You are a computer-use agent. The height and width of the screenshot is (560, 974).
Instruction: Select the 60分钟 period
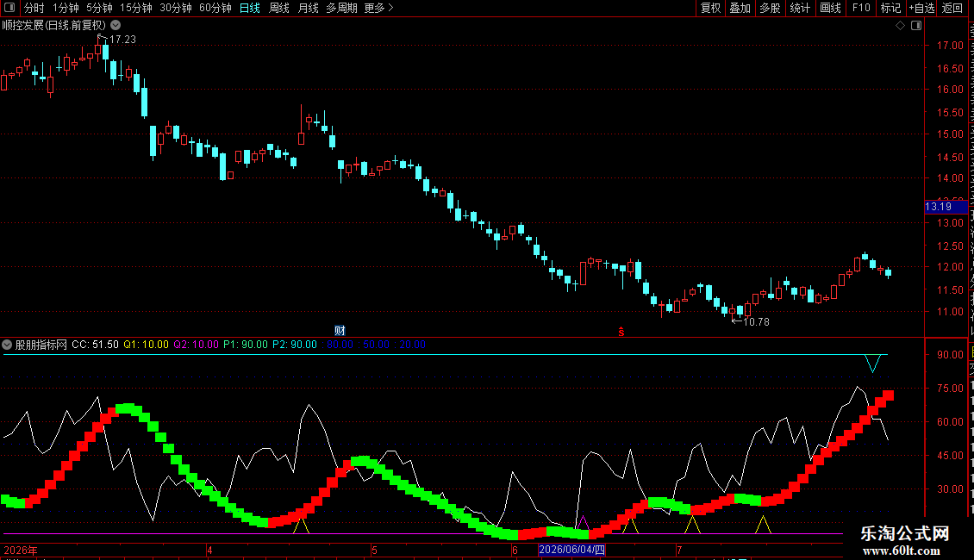pyautogui.click(x=215, y=8)
